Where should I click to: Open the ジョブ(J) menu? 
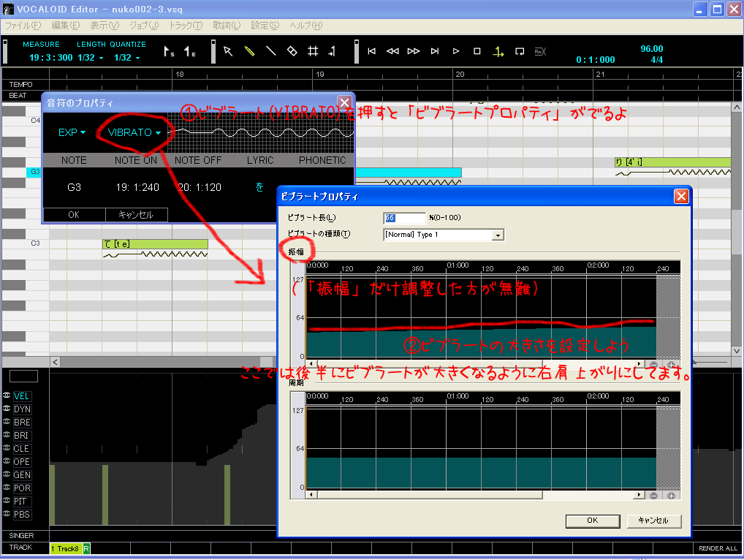click(144, 26)
